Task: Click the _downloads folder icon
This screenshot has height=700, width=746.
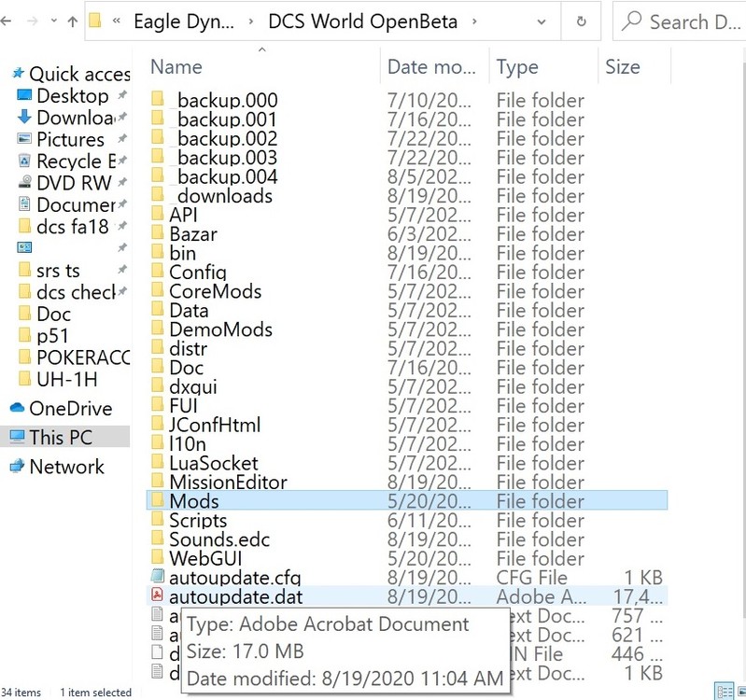Action: (x=158, y=194)
